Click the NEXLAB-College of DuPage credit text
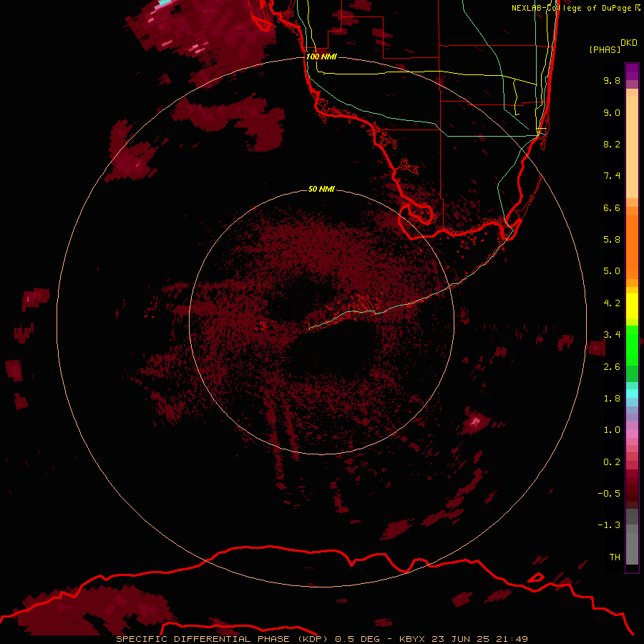Screen dimensions: 644x644 coord(575,8)
